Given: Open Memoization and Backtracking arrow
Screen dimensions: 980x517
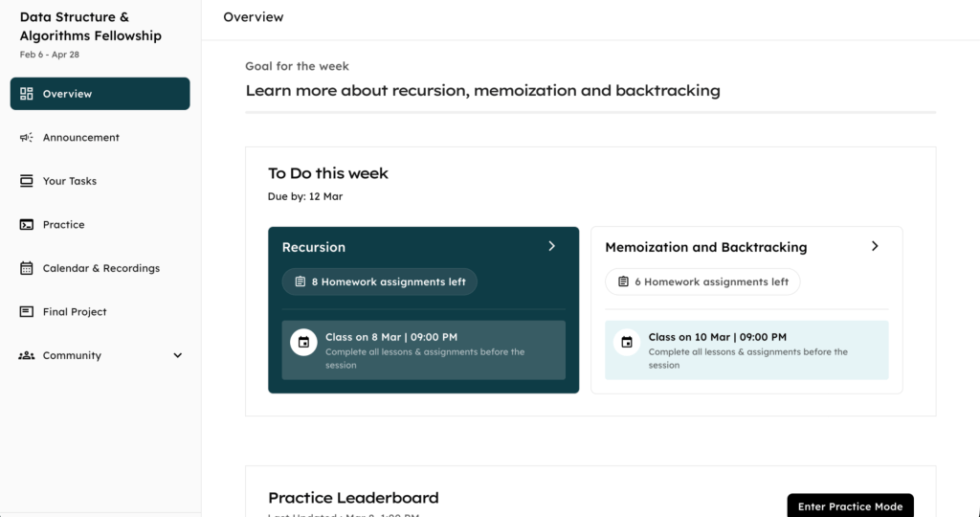Looking at the screenshot, I should pyautogui.click(x=875, y=246).
